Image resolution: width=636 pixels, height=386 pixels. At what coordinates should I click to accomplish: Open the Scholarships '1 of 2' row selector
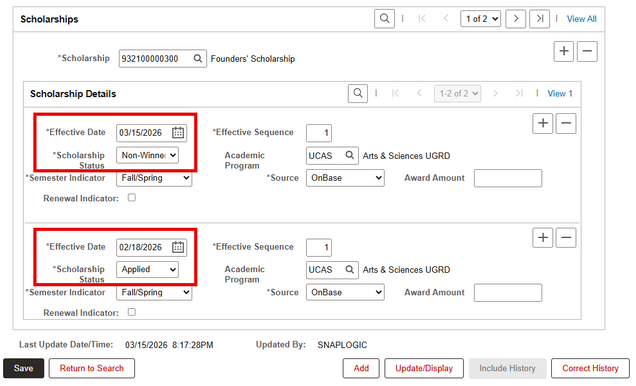481,19
